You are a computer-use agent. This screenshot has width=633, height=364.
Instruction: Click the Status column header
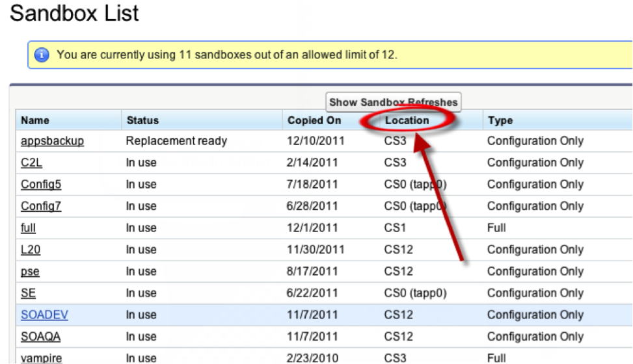coord(142,120)
